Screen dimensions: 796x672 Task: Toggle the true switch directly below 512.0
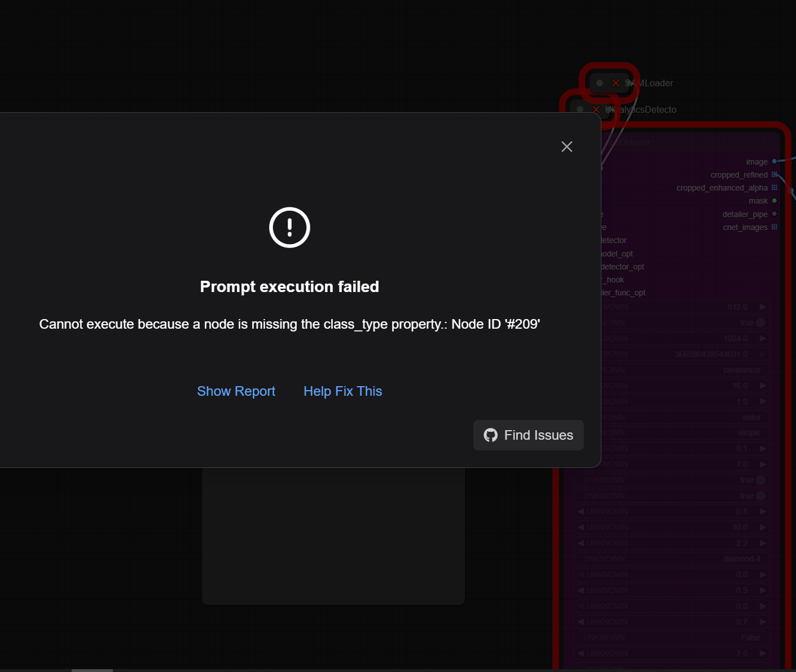(761, 322)
